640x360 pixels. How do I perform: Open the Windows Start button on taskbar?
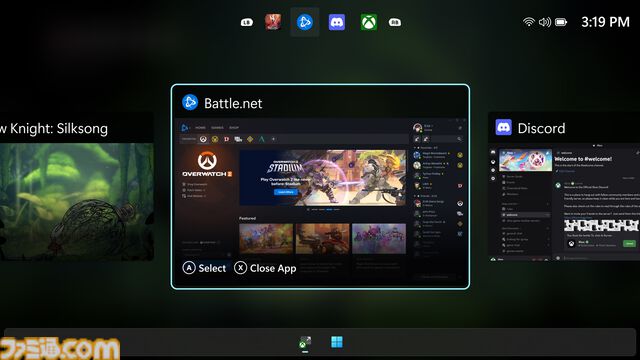click(337, 342)
